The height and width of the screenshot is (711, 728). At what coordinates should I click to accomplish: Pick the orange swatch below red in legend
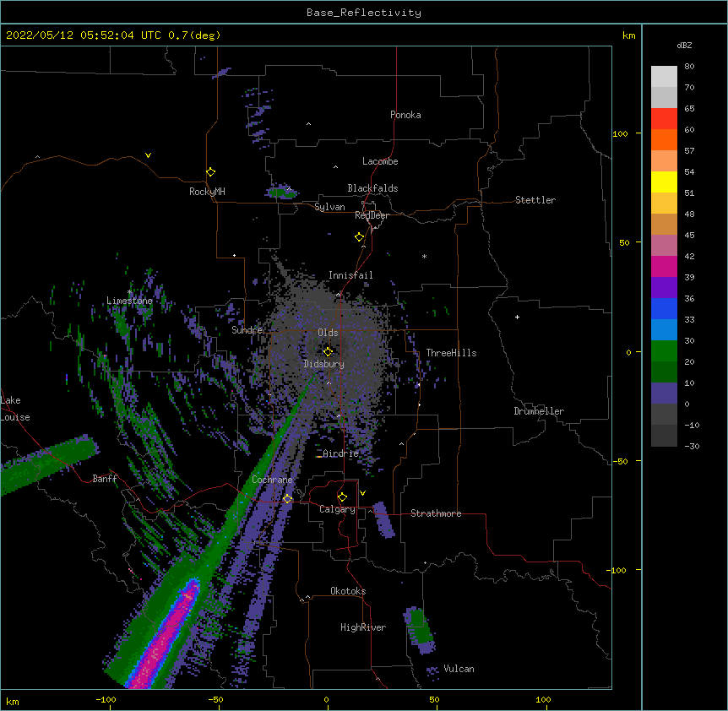(x=664, y=139)
